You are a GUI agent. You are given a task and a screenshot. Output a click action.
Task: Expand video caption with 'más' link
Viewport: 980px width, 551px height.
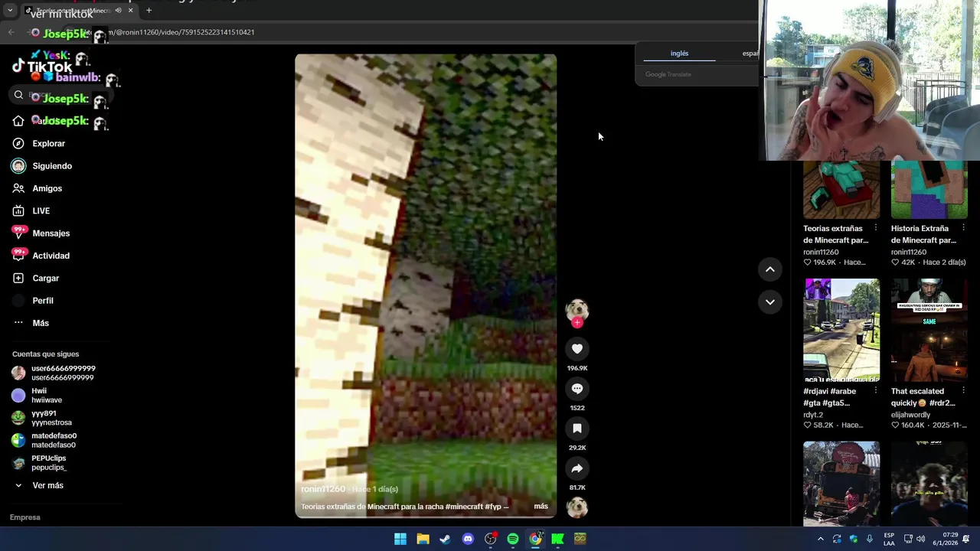coord(541,507)
